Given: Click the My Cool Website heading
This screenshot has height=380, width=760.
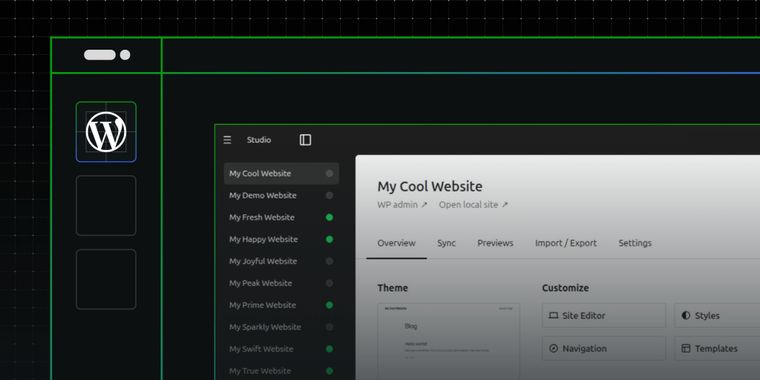Looking at the screenshot, I should pos(430,187).
